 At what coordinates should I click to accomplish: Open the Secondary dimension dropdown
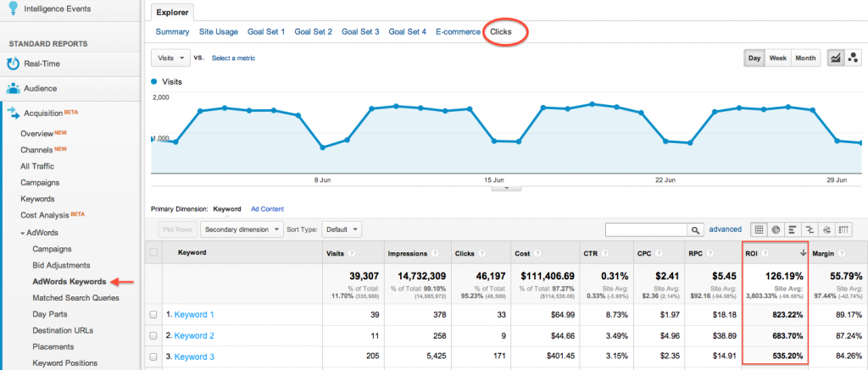(242, 229)
